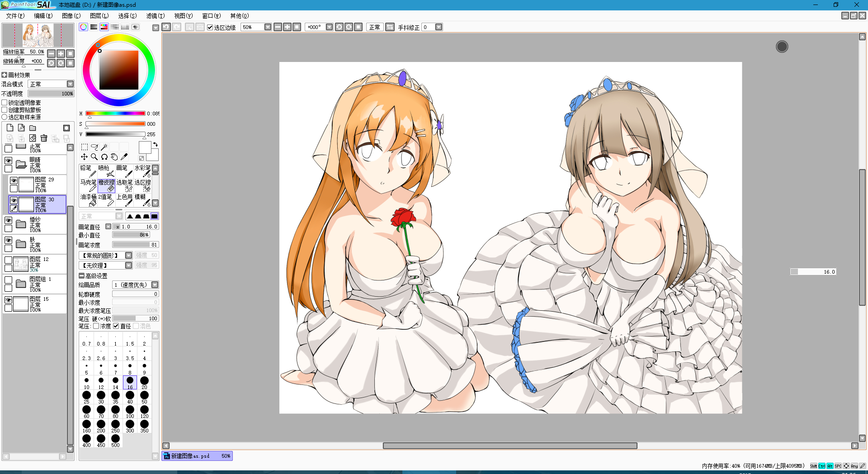Viewport: 868px width, 474px height.
Task: Click the hue H slider bar
Action: coord(115,114)
